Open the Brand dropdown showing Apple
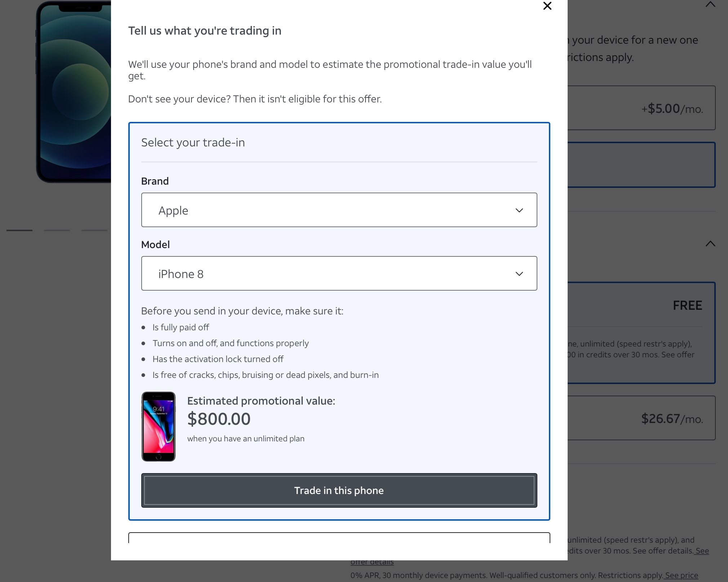728x582 pixels. [x=339, y=210]
